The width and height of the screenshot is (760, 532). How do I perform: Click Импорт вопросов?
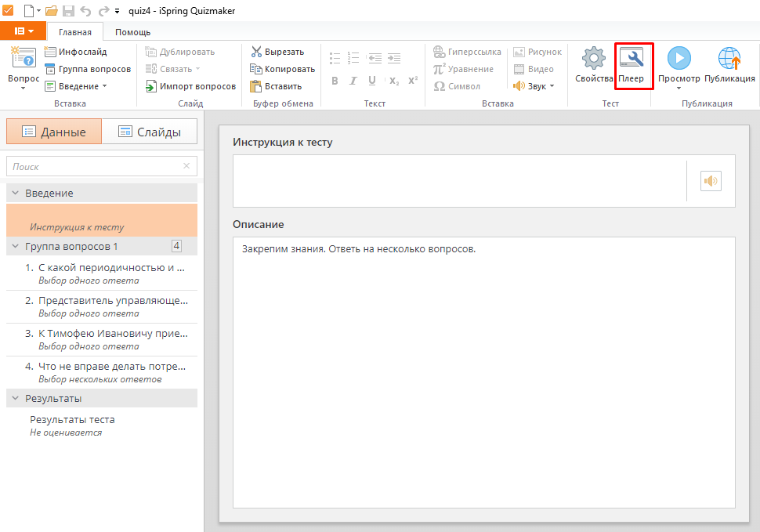(x=190, y=86)
